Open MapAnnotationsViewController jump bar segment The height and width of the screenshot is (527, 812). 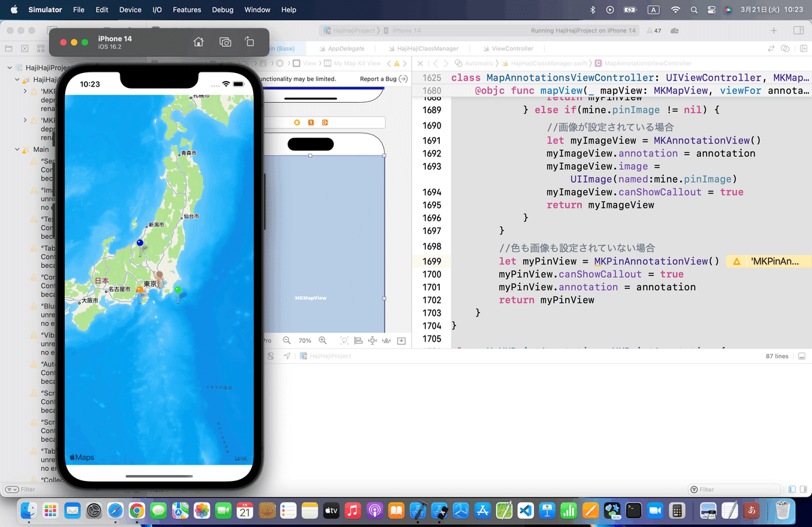[642, 63]
